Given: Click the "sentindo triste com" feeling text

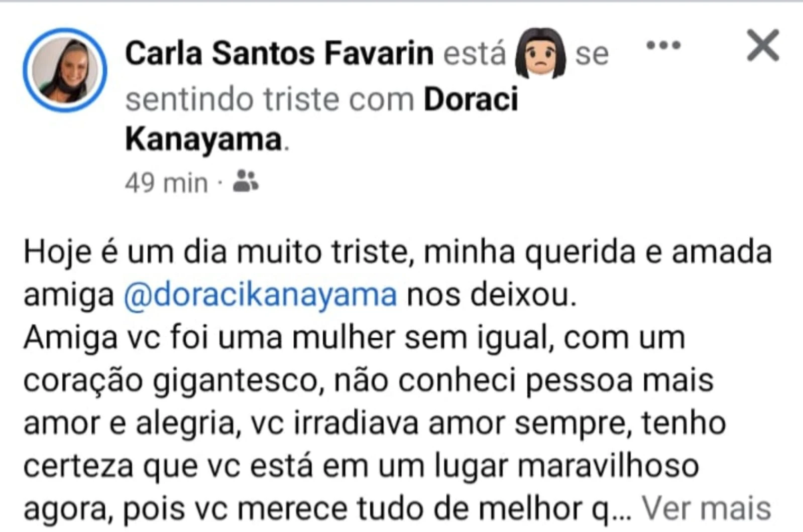Looking at the screenshot, I should click(x=269, y=99).
